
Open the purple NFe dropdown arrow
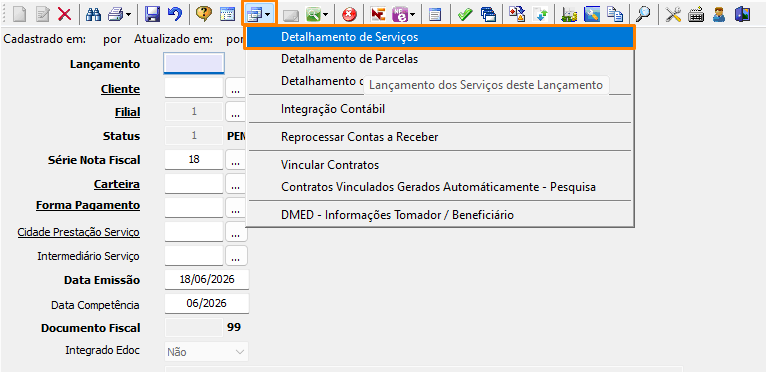point(413,15)
